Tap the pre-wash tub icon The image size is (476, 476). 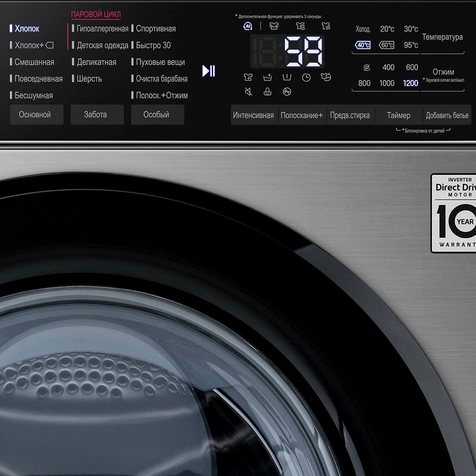coord(287,77)
